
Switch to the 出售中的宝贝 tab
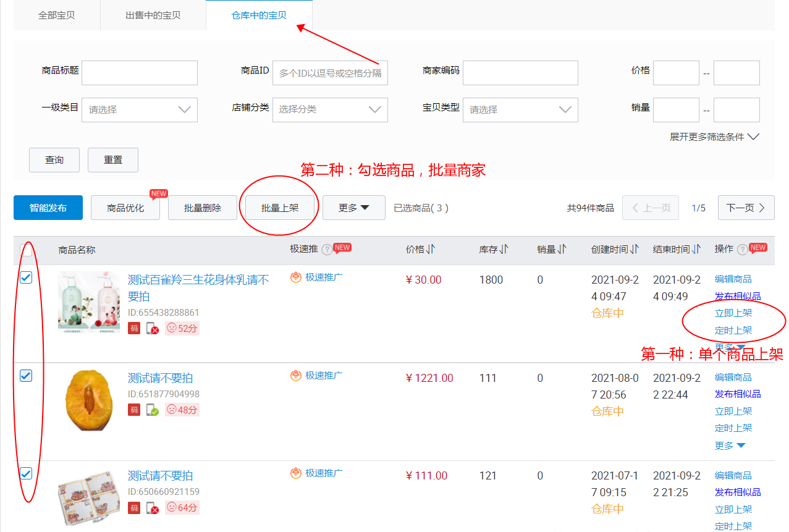click(153, 15)
